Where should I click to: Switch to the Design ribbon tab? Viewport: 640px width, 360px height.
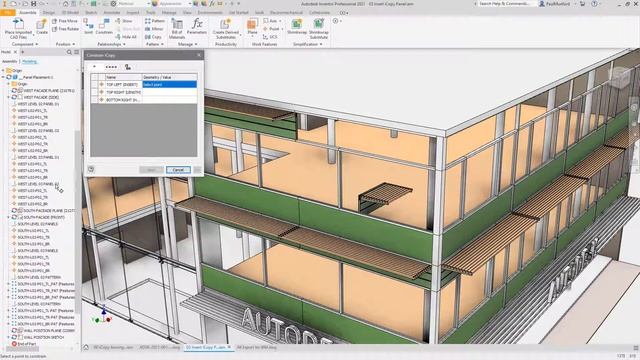[x=49, y=13]
